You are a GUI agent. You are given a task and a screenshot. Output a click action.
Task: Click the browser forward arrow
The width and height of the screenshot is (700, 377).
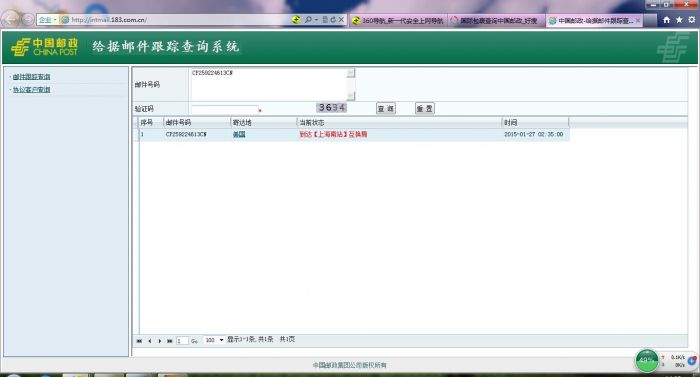29,20
